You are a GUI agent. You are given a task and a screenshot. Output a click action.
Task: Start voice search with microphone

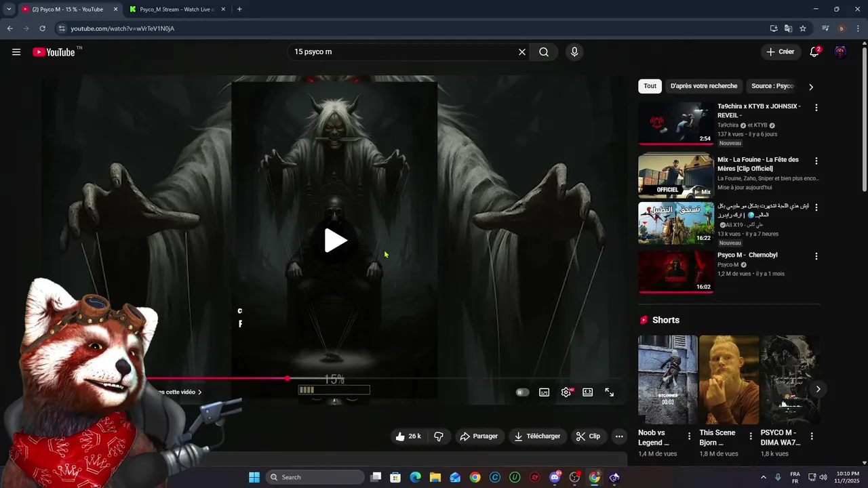click(x=574, y=52)
